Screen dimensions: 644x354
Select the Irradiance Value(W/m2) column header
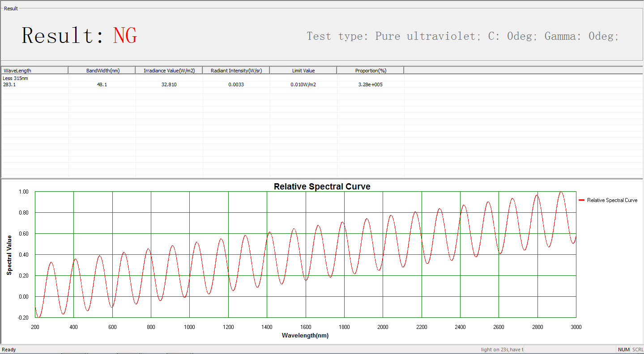[x=169, y=71]
